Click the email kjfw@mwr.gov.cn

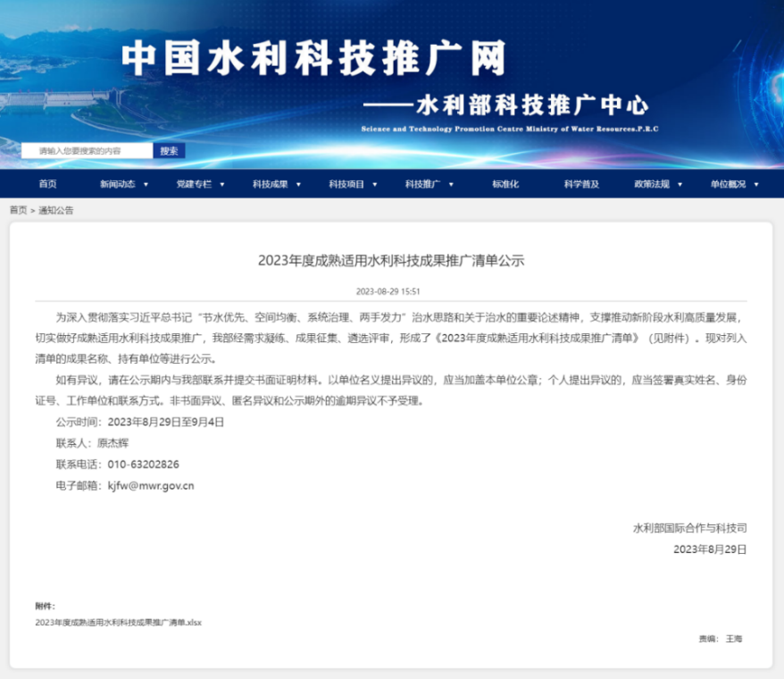click(x=151, y=486)
